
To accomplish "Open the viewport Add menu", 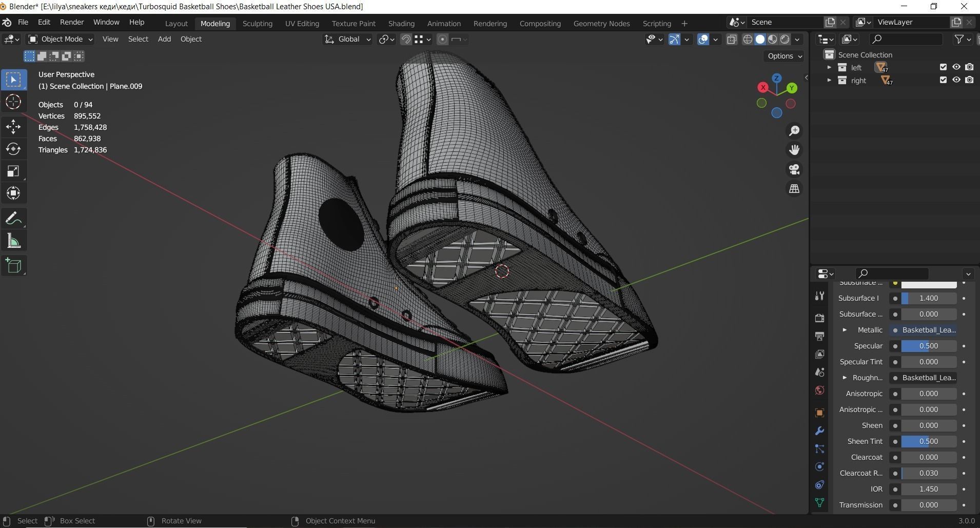I will point(164,39).
